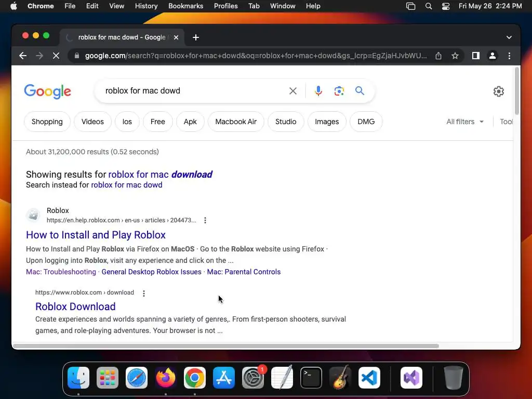Open the History menu
This screenshot has width=532, height=399.
[x=146, y=6]
